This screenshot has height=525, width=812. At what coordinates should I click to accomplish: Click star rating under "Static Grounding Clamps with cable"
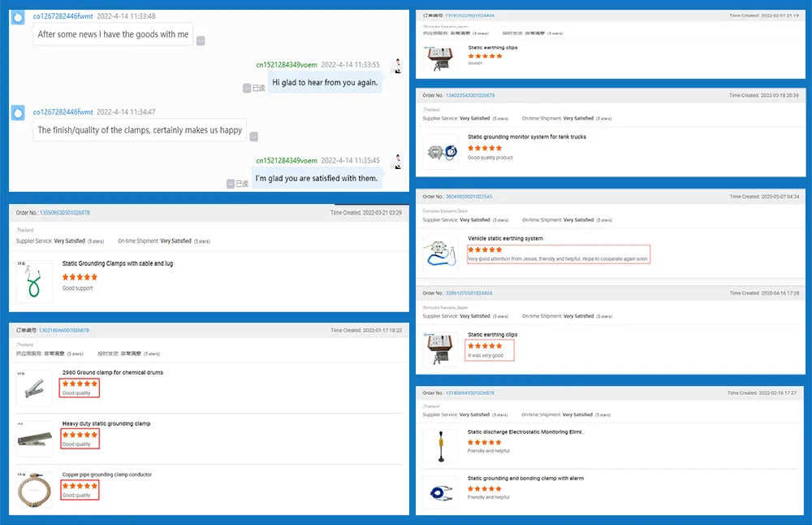coord(80,277)
